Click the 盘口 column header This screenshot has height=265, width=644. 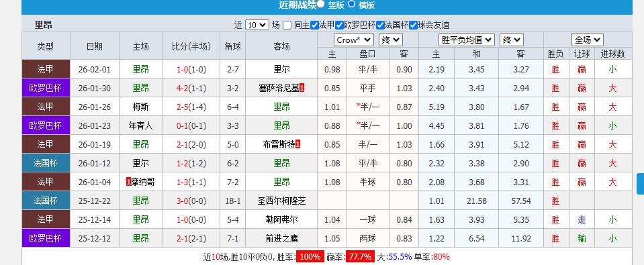368,54
